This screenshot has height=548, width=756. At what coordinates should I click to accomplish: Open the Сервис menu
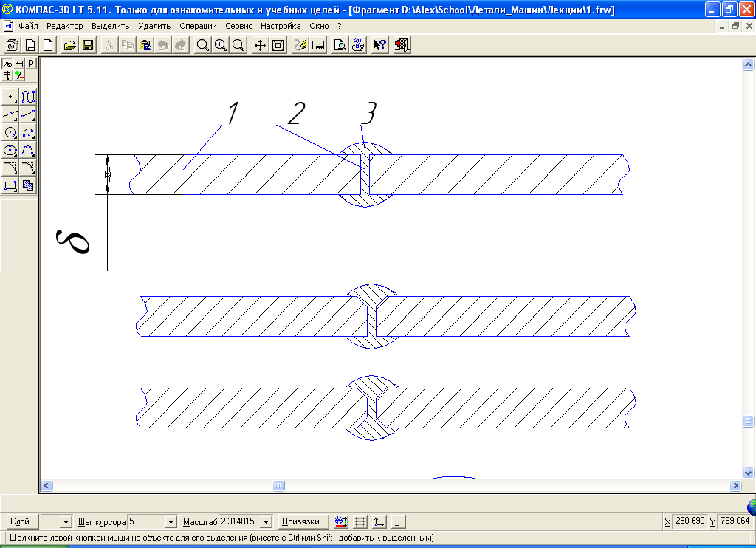[238, 26]
